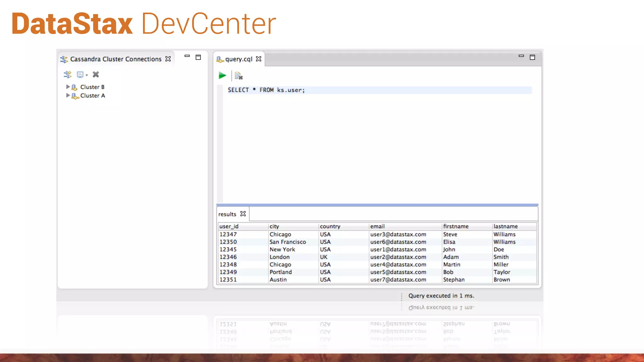Select the Cluster A connection
The image size is (644, 362).
92,96
